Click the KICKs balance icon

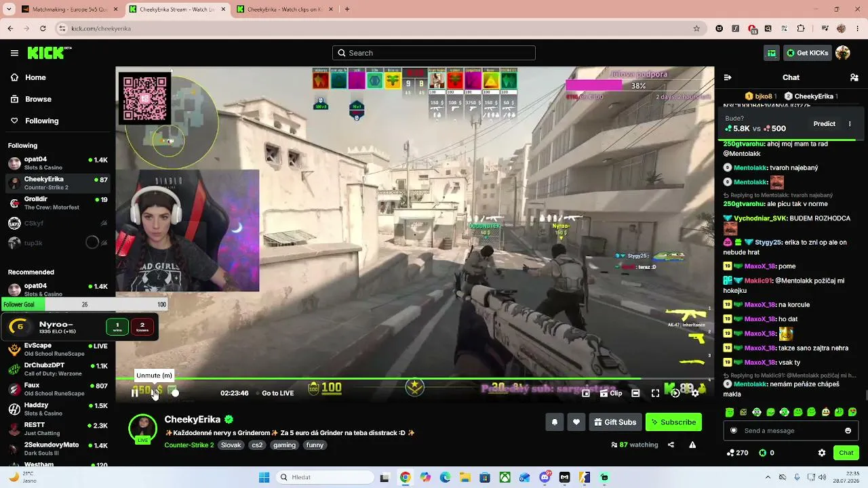pos(762,453)
